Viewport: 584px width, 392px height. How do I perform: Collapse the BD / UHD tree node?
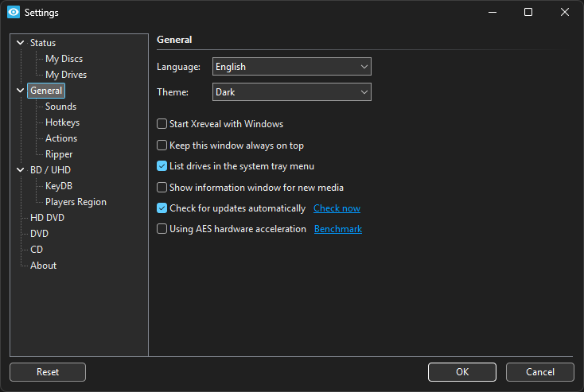click(x=21, y=170)
